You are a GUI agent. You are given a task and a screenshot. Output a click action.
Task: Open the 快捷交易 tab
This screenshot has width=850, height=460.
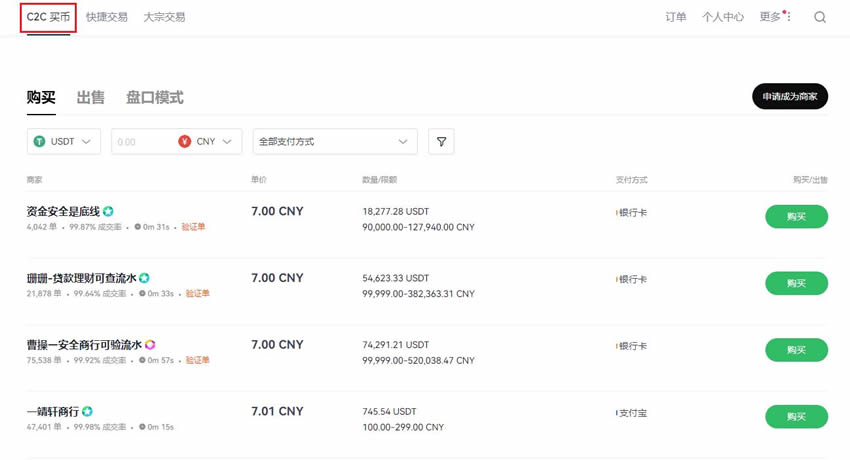107,17
